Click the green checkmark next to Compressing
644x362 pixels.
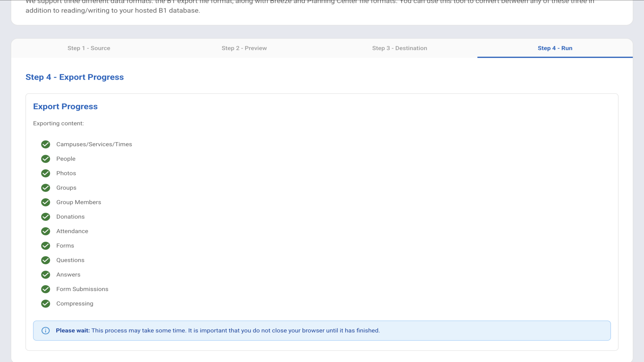point(46,304)
